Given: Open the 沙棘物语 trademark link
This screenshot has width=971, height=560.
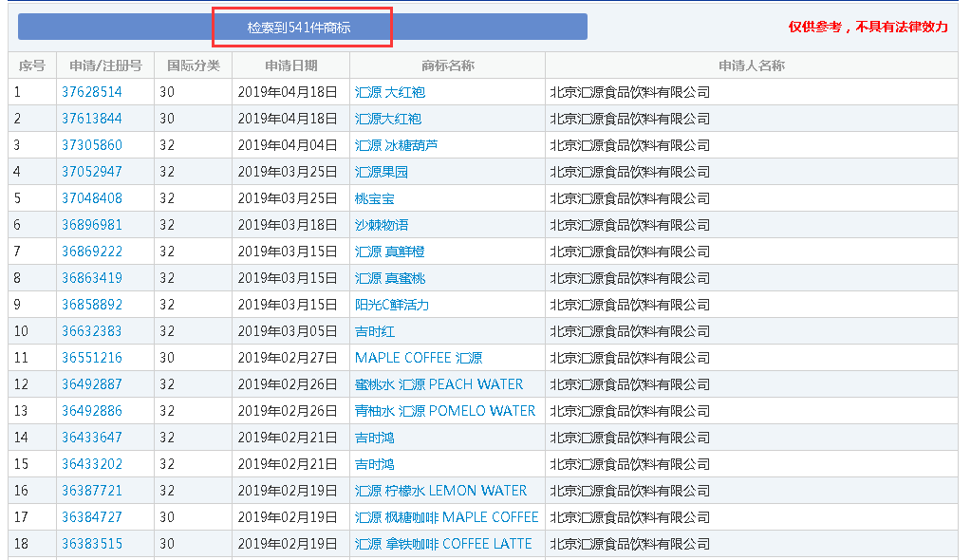Looking at the screenshot, I should pyautogui.click(x=382, y=225).
